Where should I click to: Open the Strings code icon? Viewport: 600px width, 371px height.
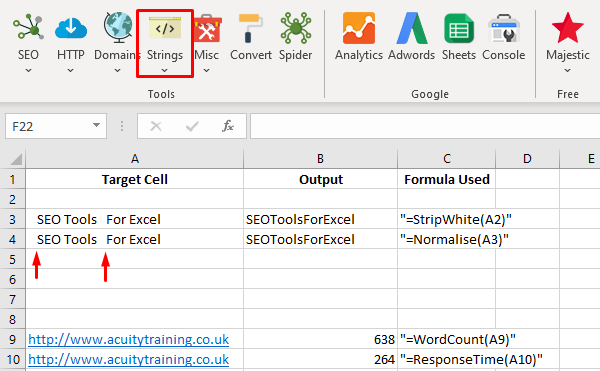[165, 28]
